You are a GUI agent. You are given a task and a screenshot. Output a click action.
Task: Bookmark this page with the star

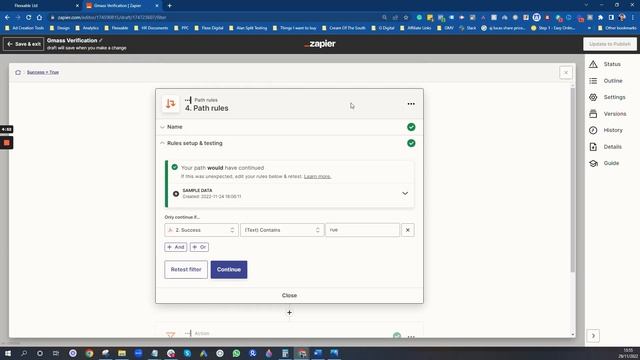pos(406,17)
